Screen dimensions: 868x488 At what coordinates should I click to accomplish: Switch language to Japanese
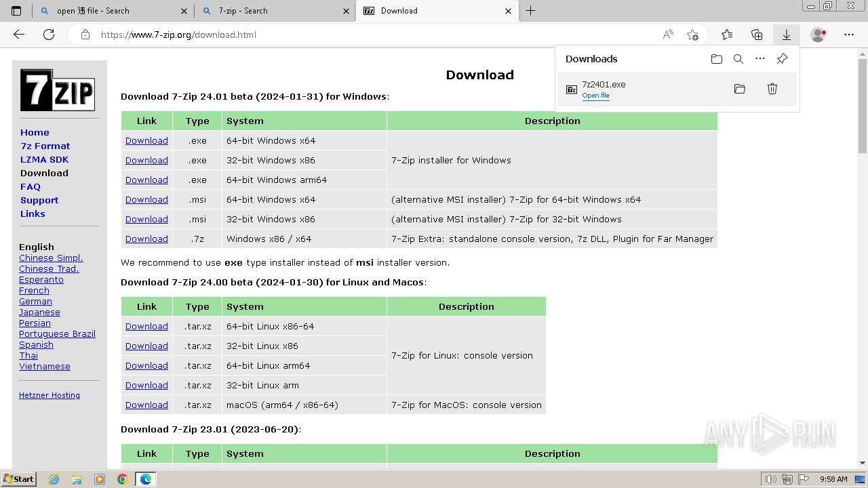39,312
